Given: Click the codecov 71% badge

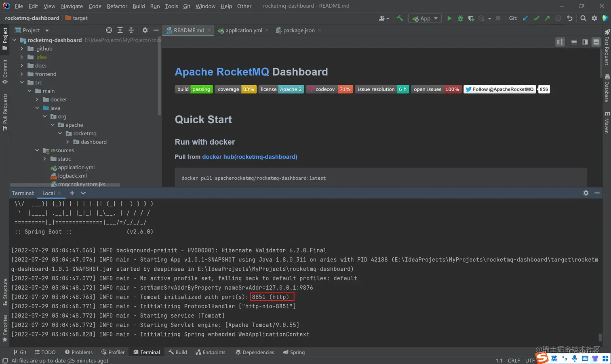Looking at the screenshot, I should click(330, 89).
